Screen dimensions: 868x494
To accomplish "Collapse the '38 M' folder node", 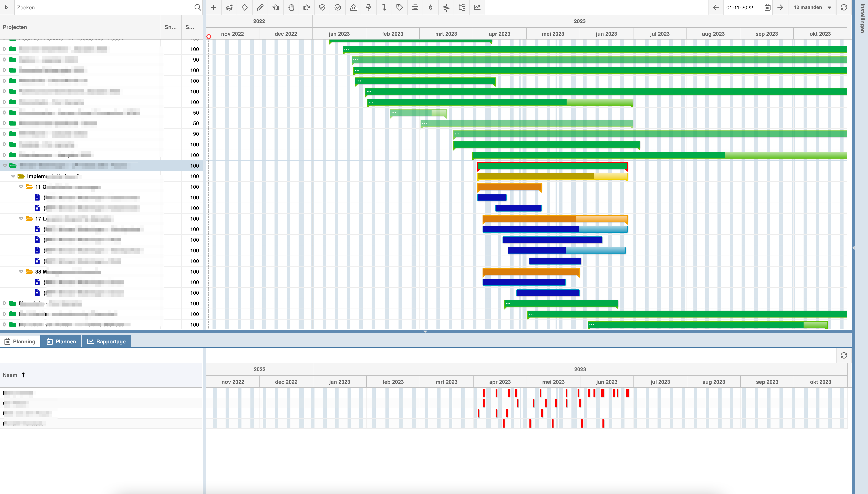I will 21,271.
